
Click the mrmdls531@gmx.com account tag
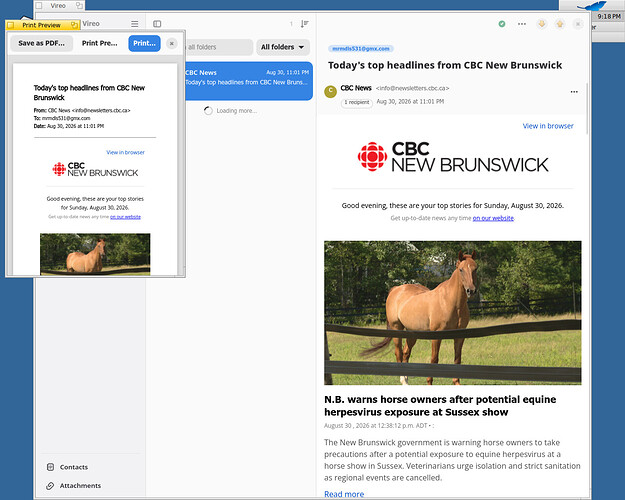point(361,49)
